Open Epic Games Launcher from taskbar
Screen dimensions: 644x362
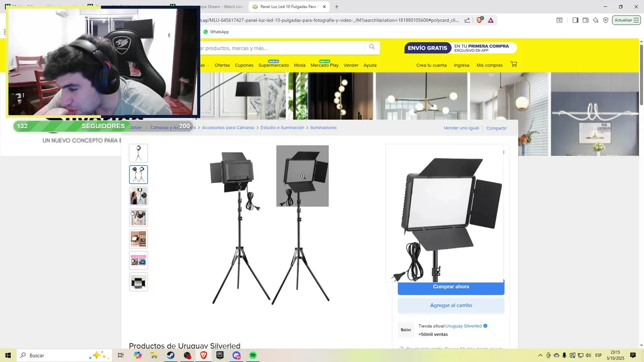pos(220,355)
